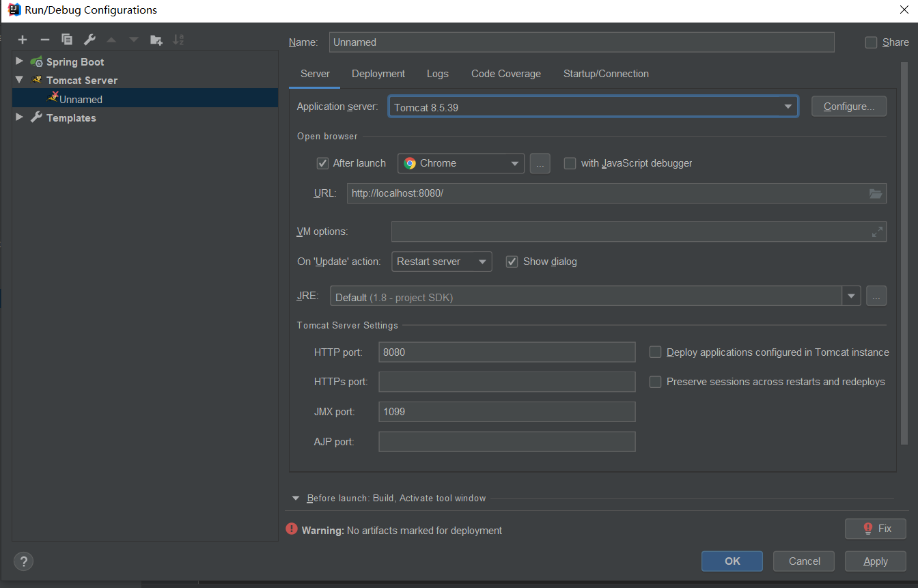Click the Spring Boot leaf icon

37,61
